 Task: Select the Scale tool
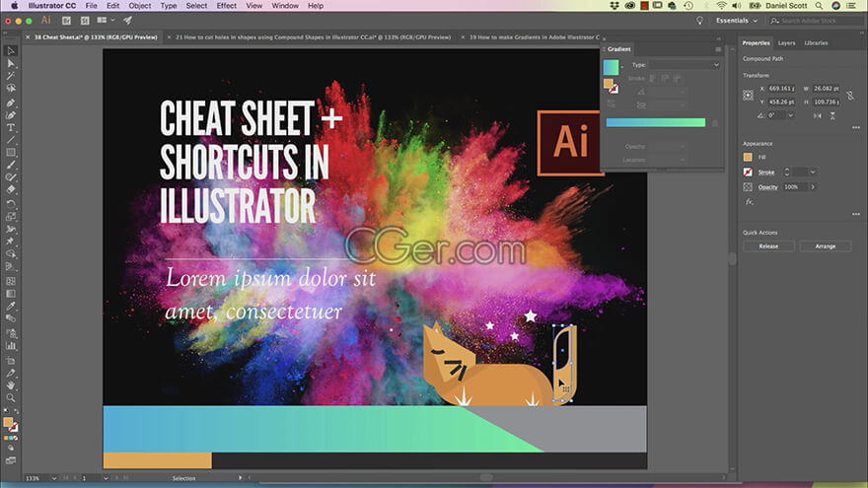point(11,217)
